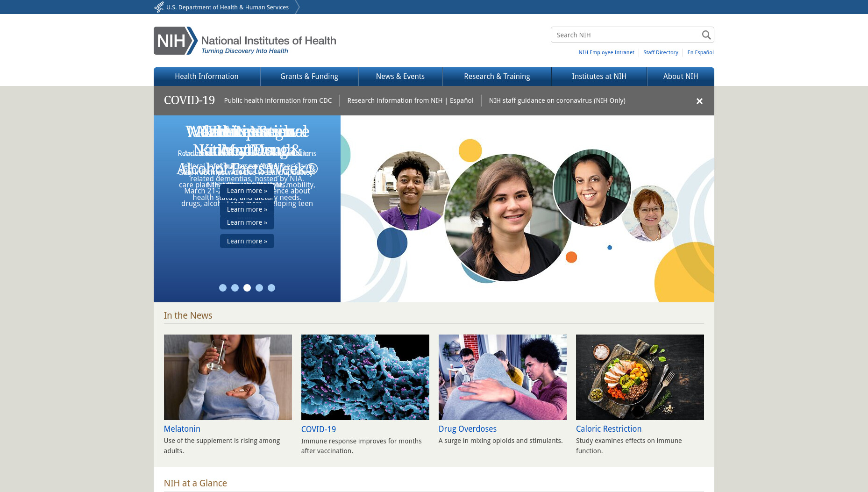Click the topmost Learn more button
The height and width of the screenshot is (492, 868).
point(247,191)
